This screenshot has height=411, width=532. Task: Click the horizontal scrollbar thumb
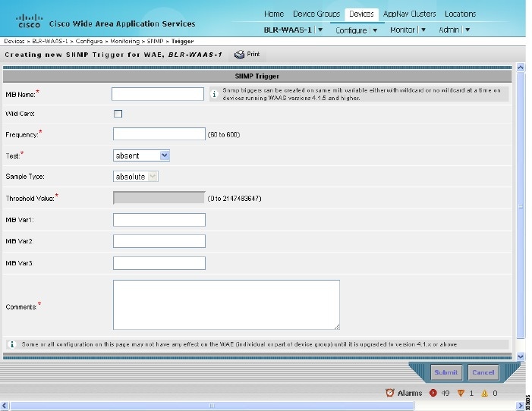click(212, 405)
